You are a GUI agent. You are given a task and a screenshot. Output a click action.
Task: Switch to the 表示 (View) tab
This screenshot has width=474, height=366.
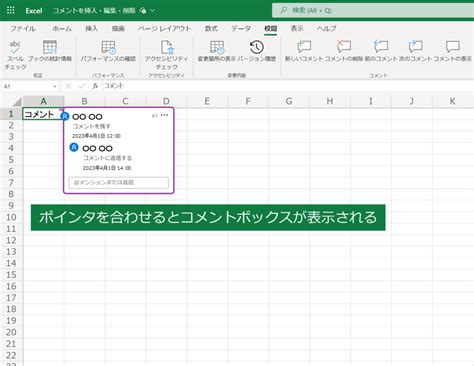coord(297,29)
